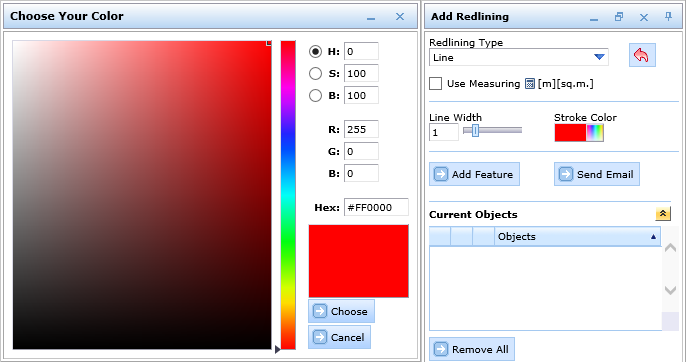Click the brightness value field showing 100
686x362 pixels.
coord(361,95)
